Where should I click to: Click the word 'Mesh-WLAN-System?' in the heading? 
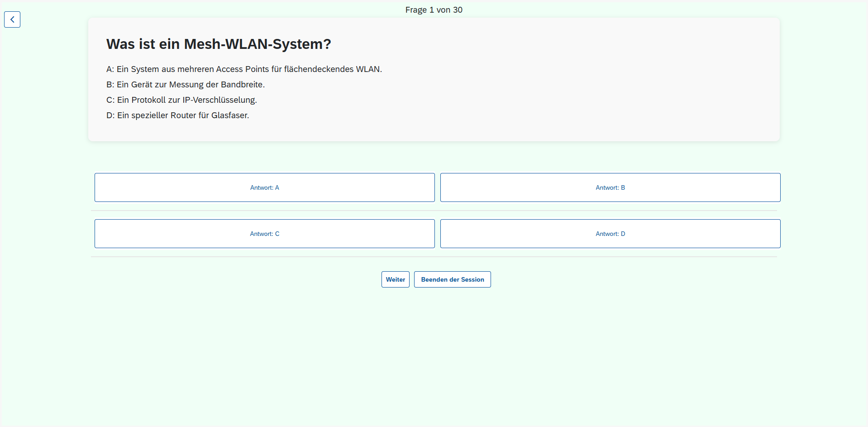coord(258,44)
